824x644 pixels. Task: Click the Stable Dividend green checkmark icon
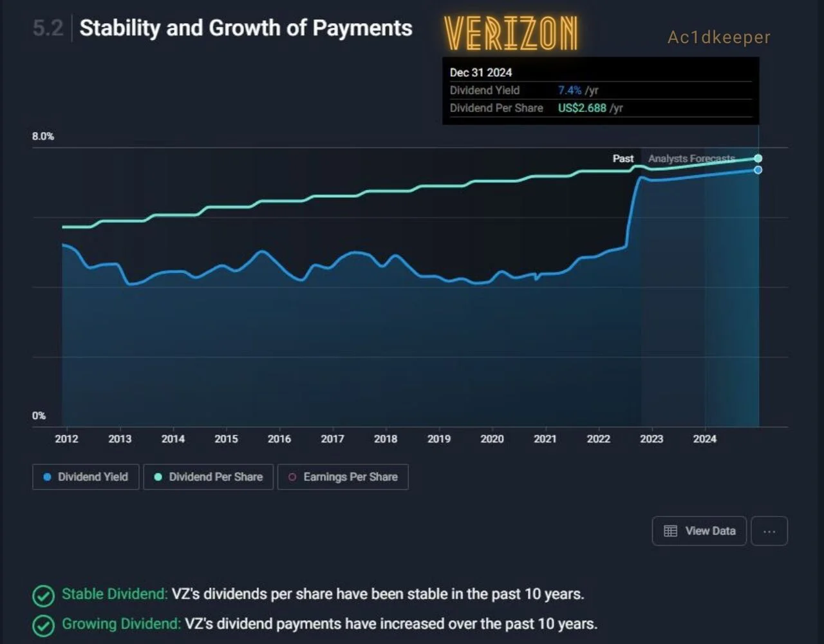pyautogui.click(x=43, y=595)
